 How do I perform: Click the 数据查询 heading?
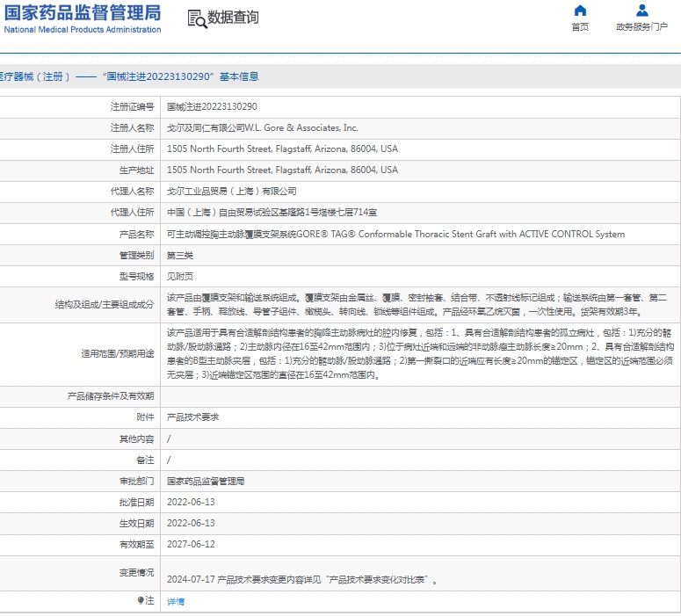pos(233,18)
